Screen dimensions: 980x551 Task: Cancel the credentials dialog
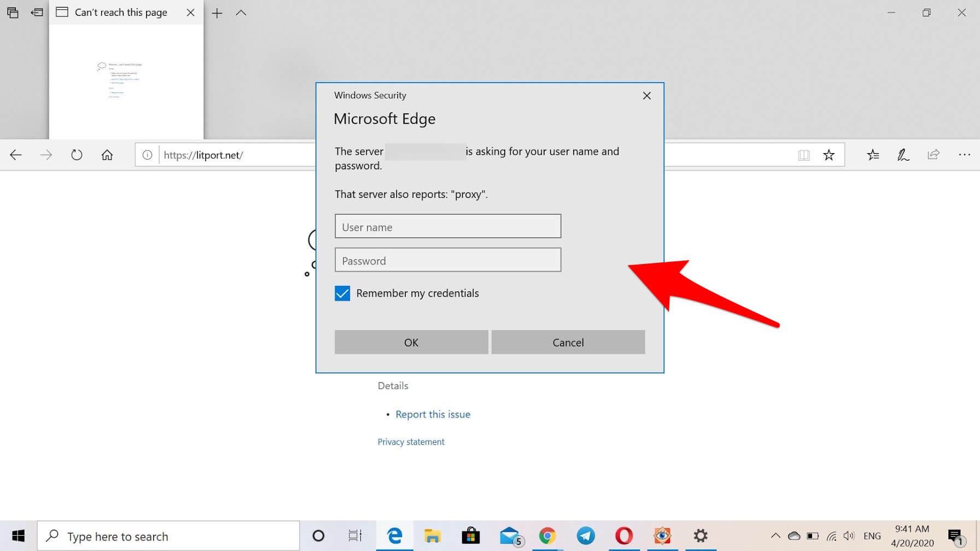click(568, 342)
